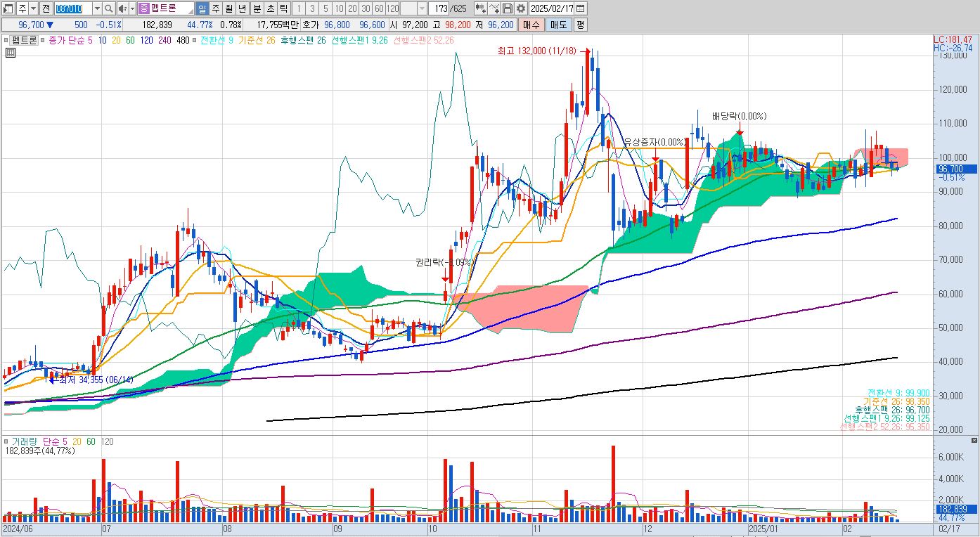Viewport: 980px width, 537px height.
Task: Click the add-indicator candlestick icon
Action: point(479,8)
